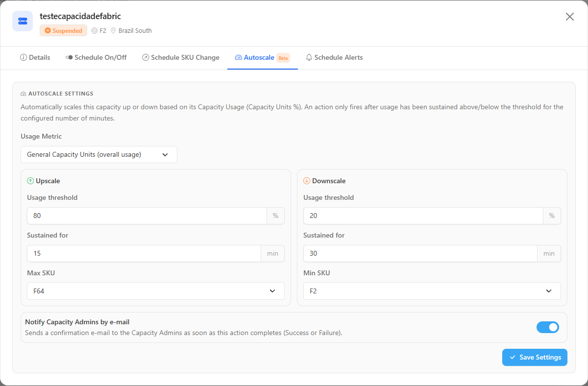Click the Beta badge next to Autoscale

[x=283, y=58]
